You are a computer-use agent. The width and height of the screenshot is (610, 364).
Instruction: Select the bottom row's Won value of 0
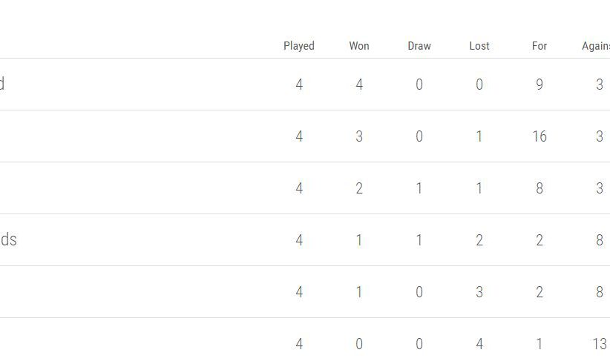(x=359, y=344)
